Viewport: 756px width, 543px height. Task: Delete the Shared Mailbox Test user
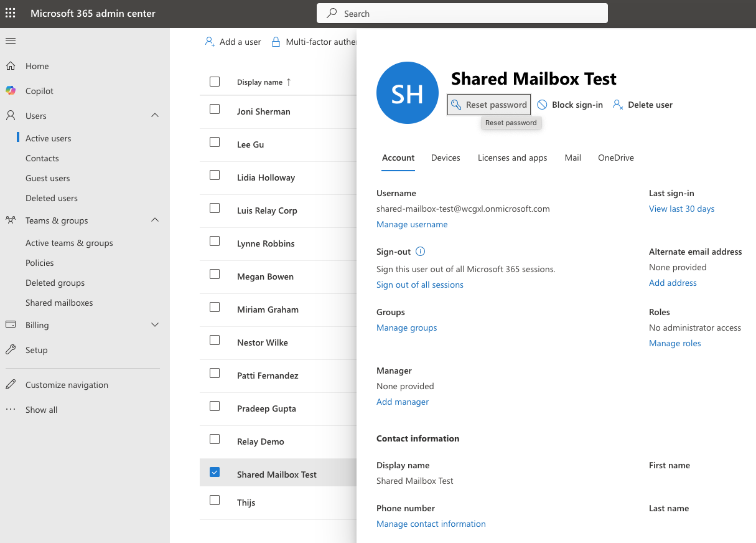[x=642, y=105]
